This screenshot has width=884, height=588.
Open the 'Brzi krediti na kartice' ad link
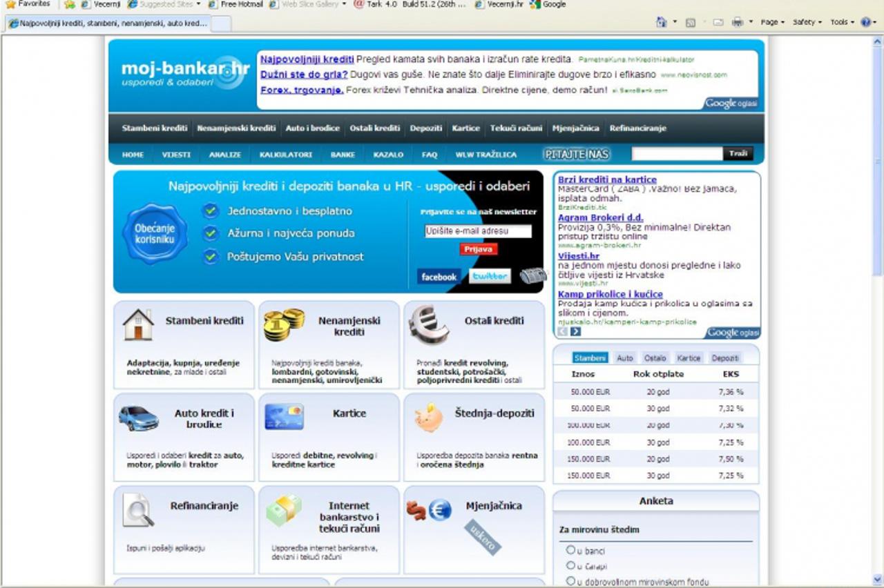[x=607, y=180]
